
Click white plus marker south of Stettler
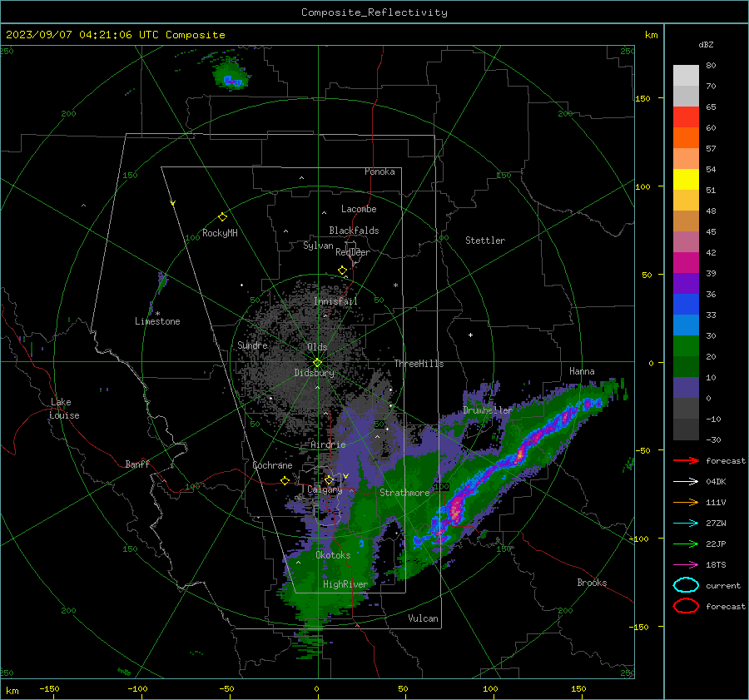pyautogui.click(x=470, y=335)
